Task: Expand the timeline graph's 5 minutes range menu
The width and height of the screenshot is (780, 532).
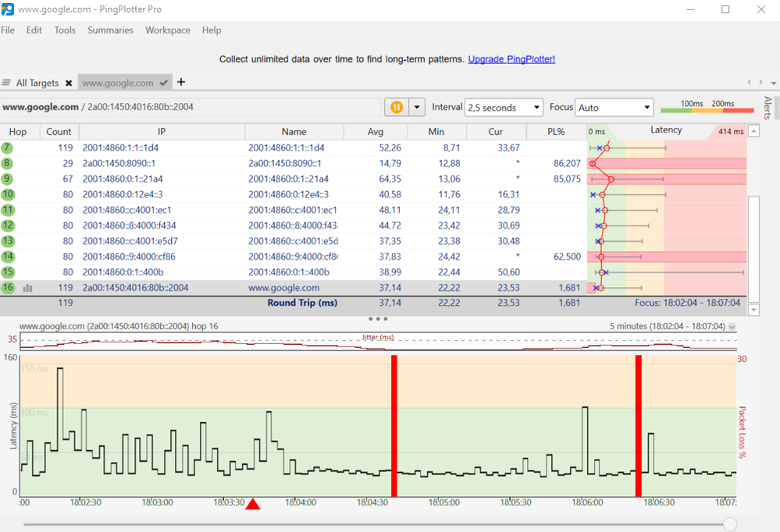Action: click(732, 327)
